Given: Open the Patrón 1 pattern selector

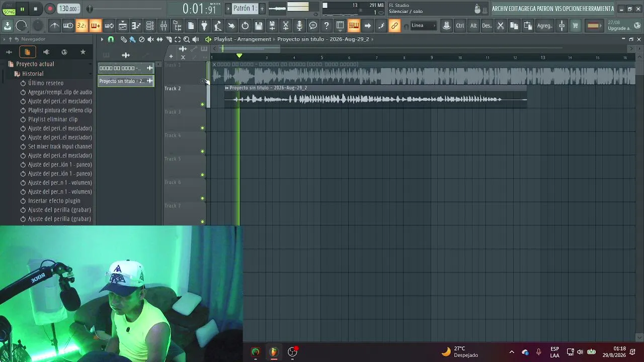Looking at the screenshot, I should pyautogui.click(x=245, y=9).
